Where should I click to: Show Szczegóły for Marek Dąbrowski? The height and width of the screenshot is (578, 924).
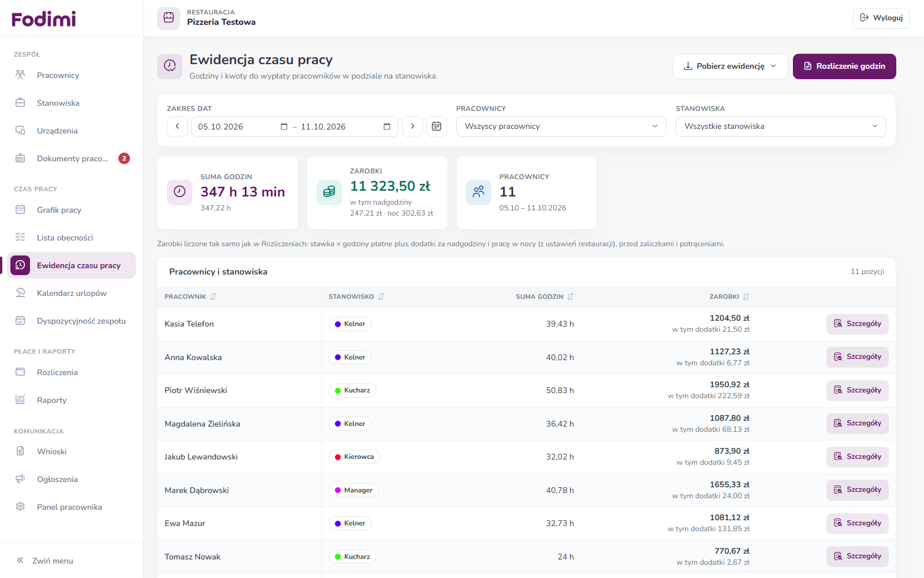(858, 490)
